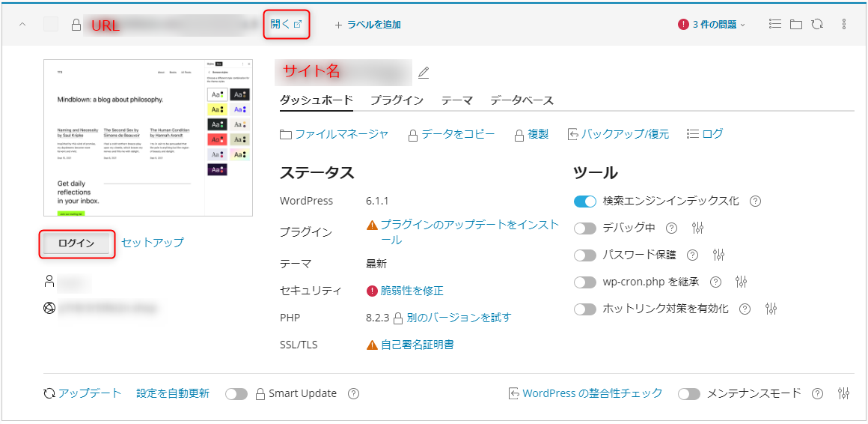Disable the 検索エンジンインデックス化 toggle
Viewport: 868px width, 424px height.
tap(584, 201)
